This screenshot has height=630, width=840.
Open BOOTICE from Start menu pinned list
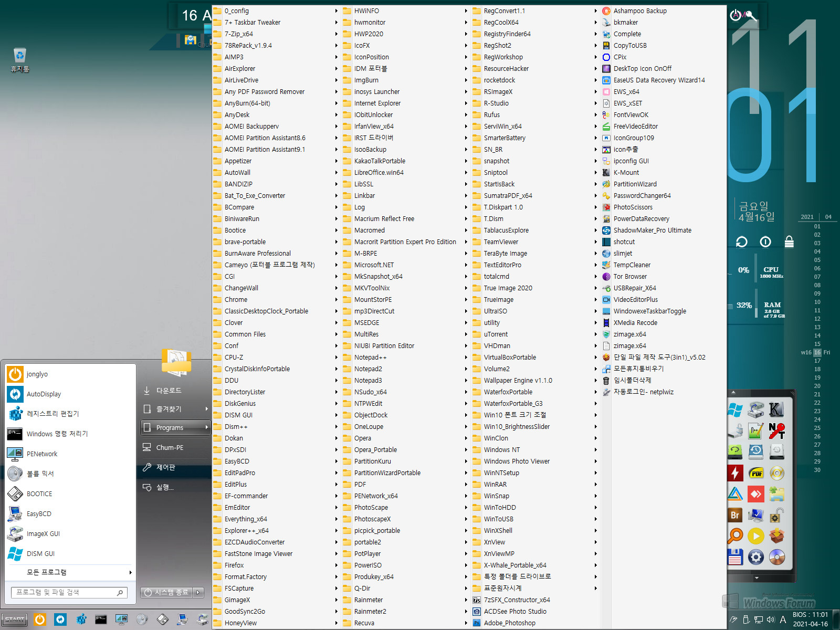pyautogui.click(x=70, y=494)
